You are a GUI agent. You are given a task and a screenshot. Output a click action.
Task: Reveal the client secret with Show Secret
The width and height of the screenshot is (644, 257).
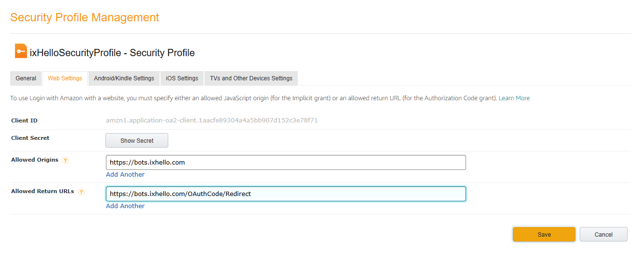click(x=137, y=140)
